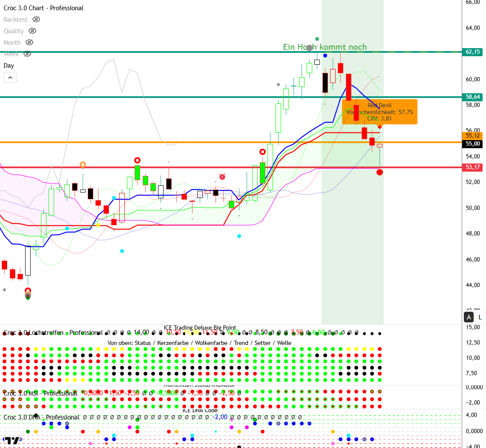Image resolution: width=486 pixels, height=448 pixels.
Task: Click the eye icon beside Week
Action: [x=27, y=54]
